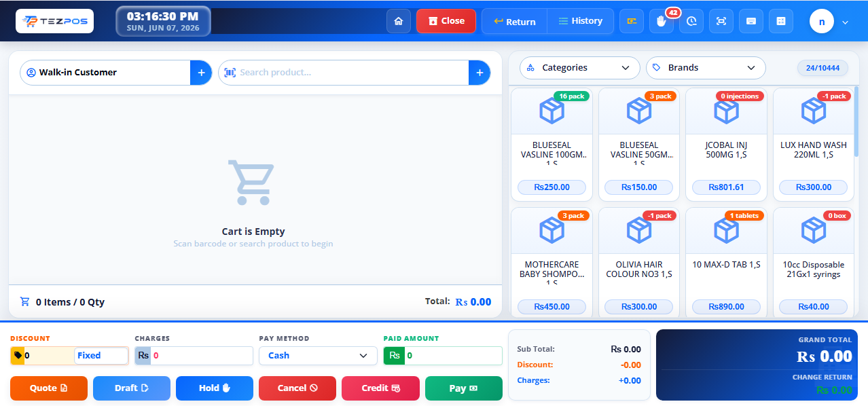Click the cart icon beside '0 Items / 0 Qty'
The width and height of the screenshot is (868, 406).
(x=25, y=302)
